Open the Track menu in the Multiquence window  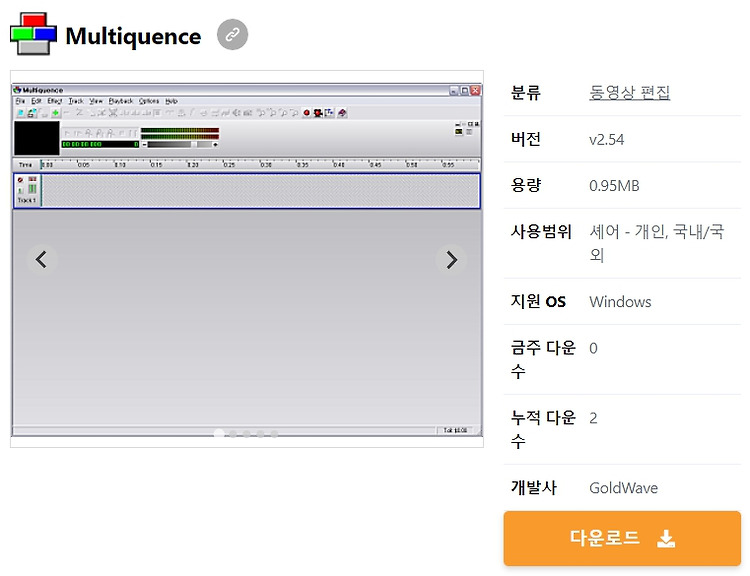pos(76,101)
